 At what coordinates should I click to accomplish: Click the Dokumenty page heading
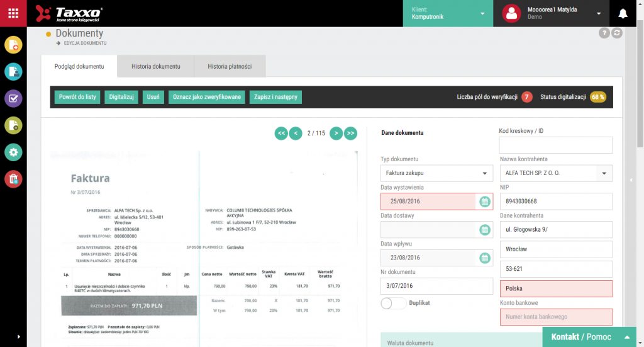coord(79,33)
